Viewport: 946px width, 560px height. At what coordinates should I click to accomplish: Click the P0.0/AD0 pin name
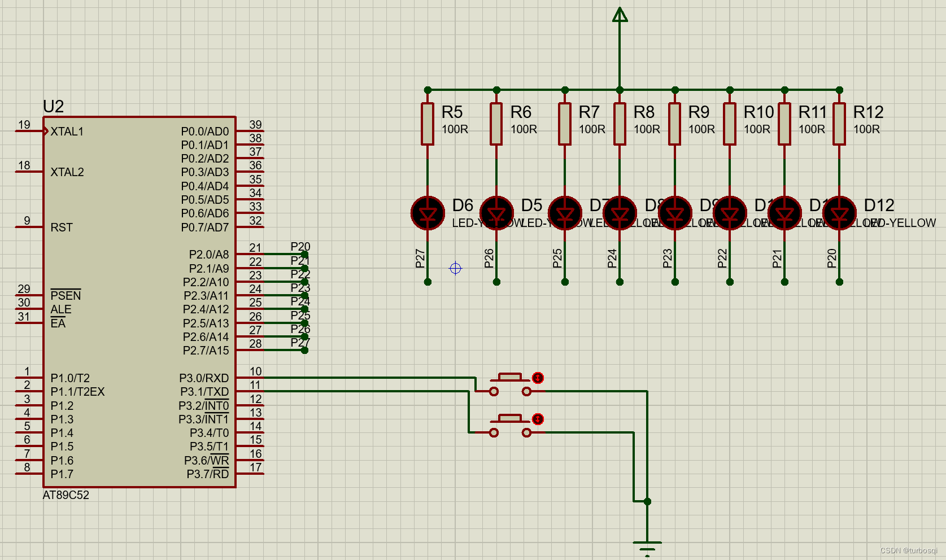click(x=205, y=132)
